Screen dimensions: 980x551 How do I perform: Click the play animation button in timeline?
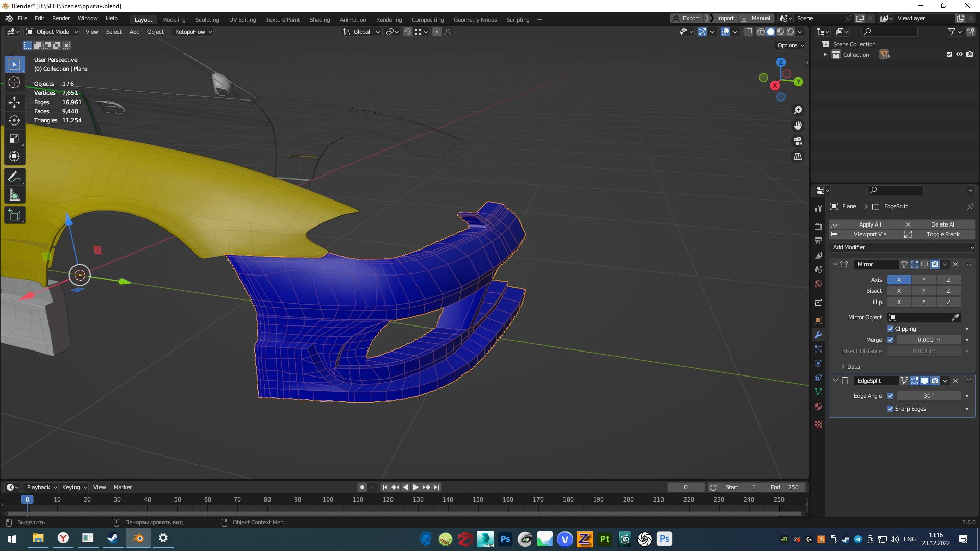click(415, 487)
